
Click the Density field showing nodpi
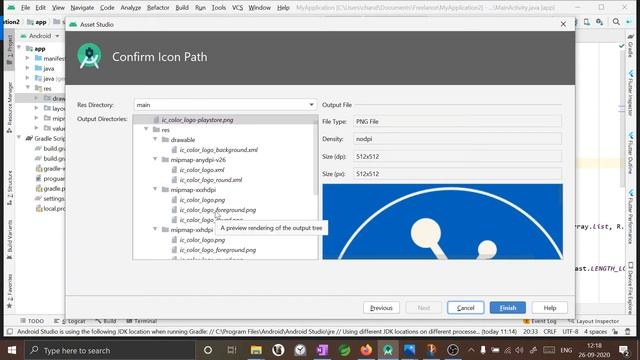coord(457,139)
